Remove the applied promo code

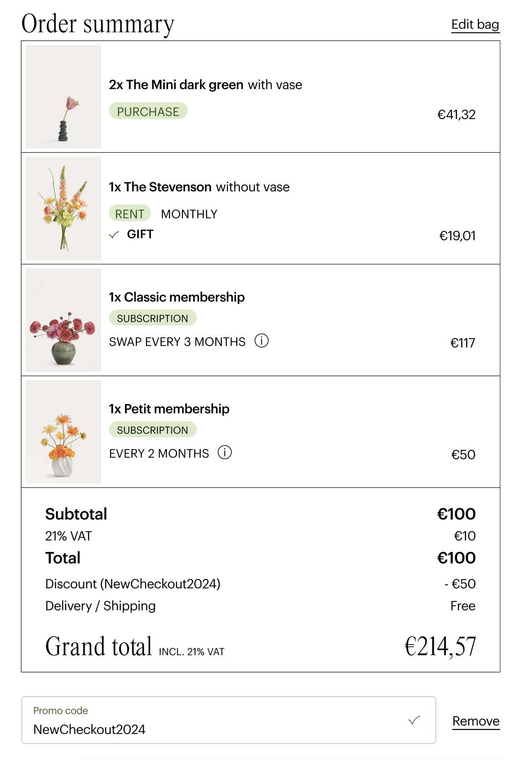pos(476,721)
